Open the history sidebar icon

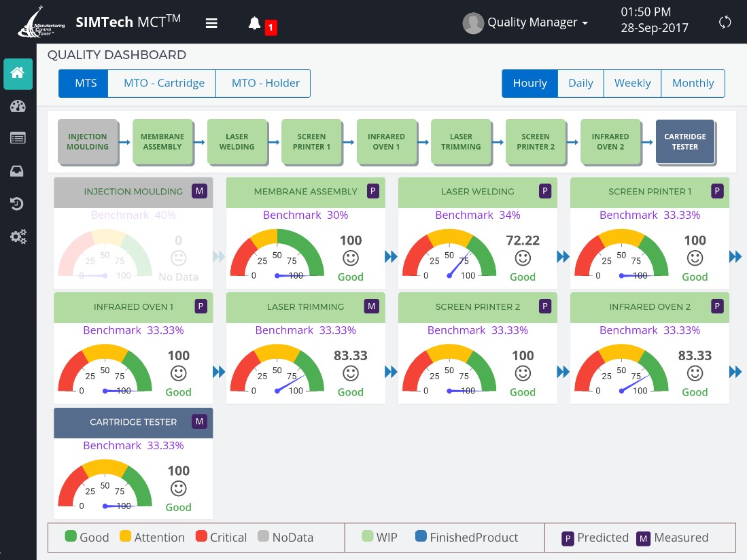[x=18, y=204]
